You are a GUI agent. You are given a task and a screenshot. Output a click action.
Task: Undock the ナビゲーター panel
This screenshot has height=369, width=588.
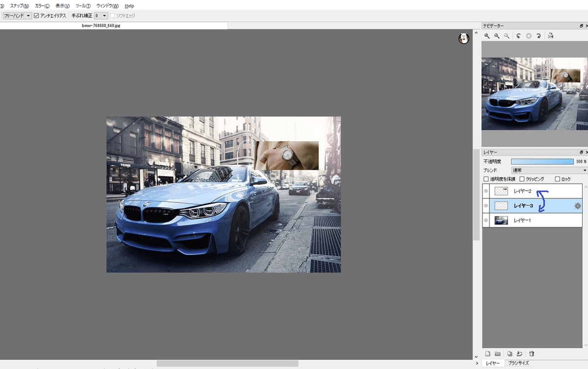tap(582, 25)
